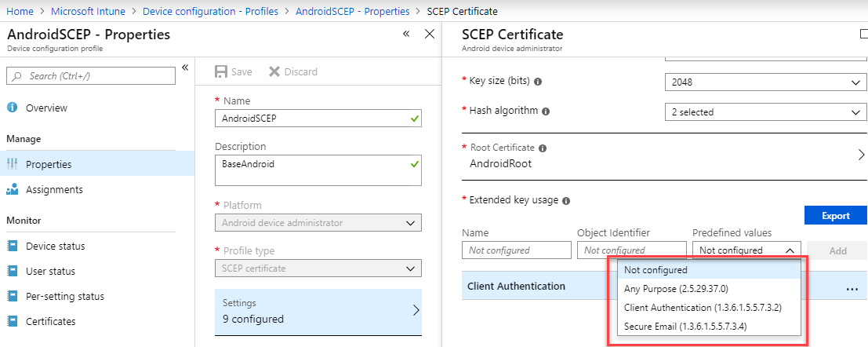Collapse the AndroidSCEP blade with double chevron
Screen dimensions: 868x347
406,34
